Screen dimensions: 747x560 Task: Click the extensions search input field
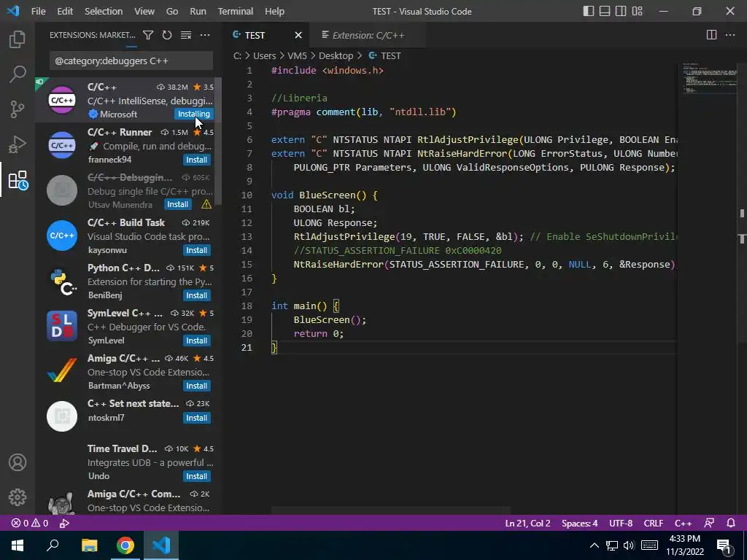coord(131,61)
